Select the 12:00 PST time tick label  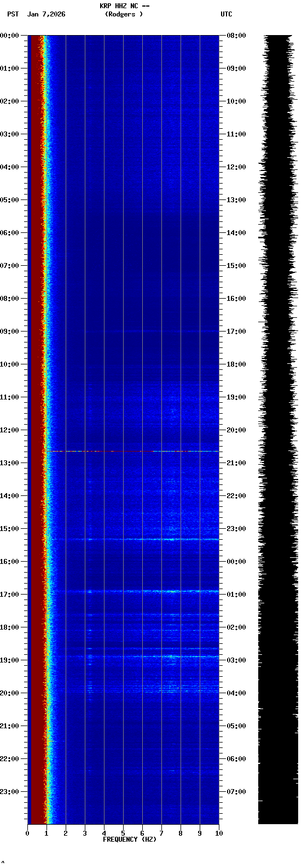[x=9, y=430]
